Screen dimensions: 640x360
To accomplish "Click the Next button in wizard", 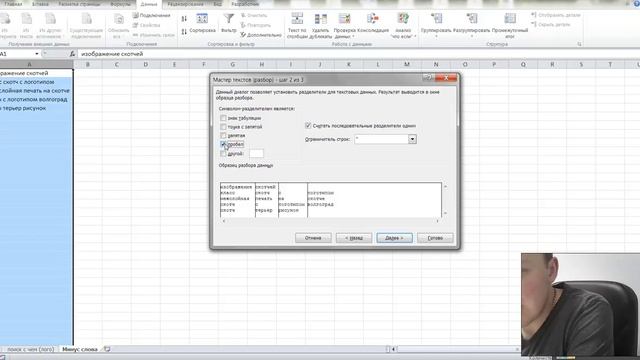I will pyautogui.click(x=394, y=238).
